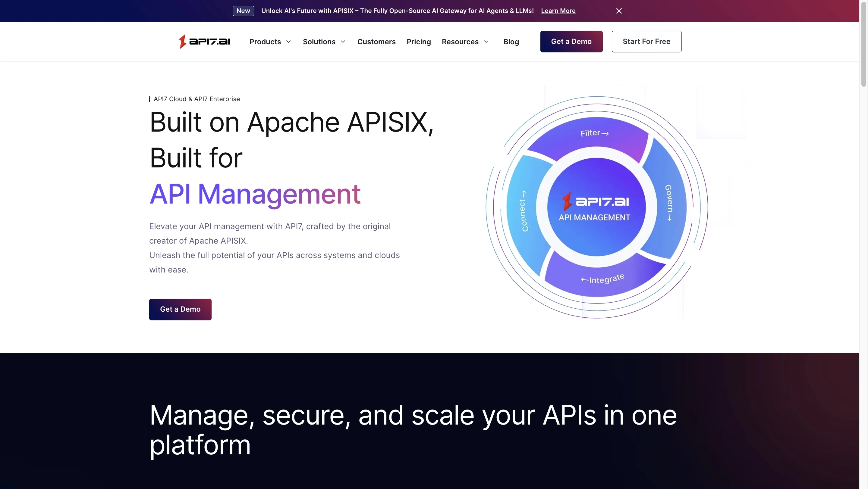Click 'API MANAGEMENT' text in diagram
This screenshot has height=489, width=868.
click(594, 217)
